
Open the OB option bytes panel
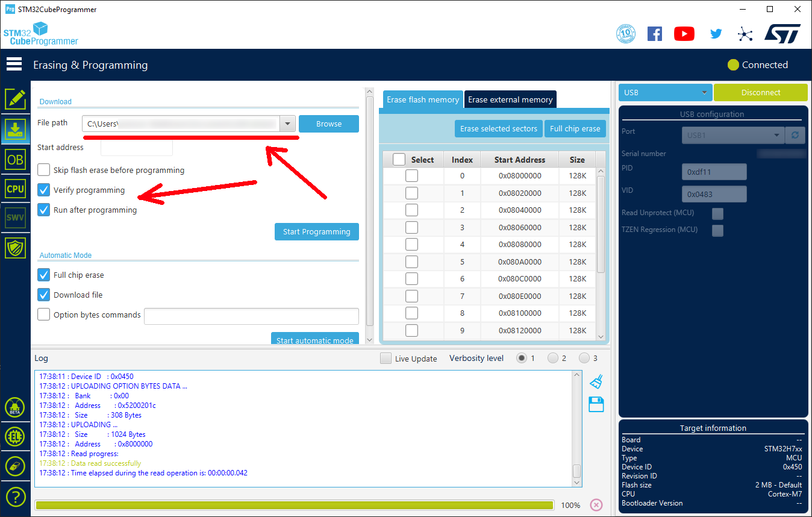point(15,159)
